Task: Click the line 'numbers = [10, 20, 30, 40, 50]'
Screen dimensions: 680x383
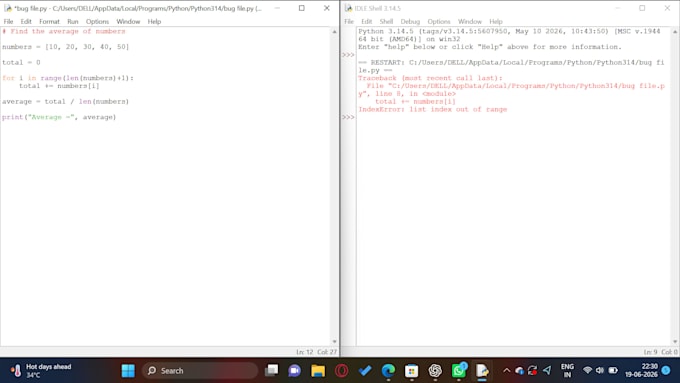Action: pyautogui.click(x=65, y=47)
